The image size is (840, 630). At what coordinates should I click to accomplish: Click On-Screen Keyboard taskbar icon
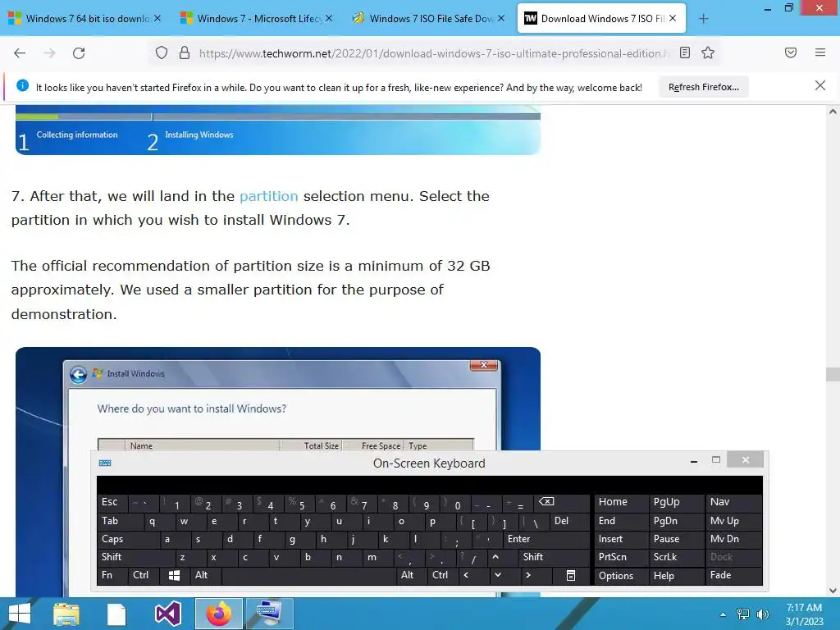[x=269, y=614]
